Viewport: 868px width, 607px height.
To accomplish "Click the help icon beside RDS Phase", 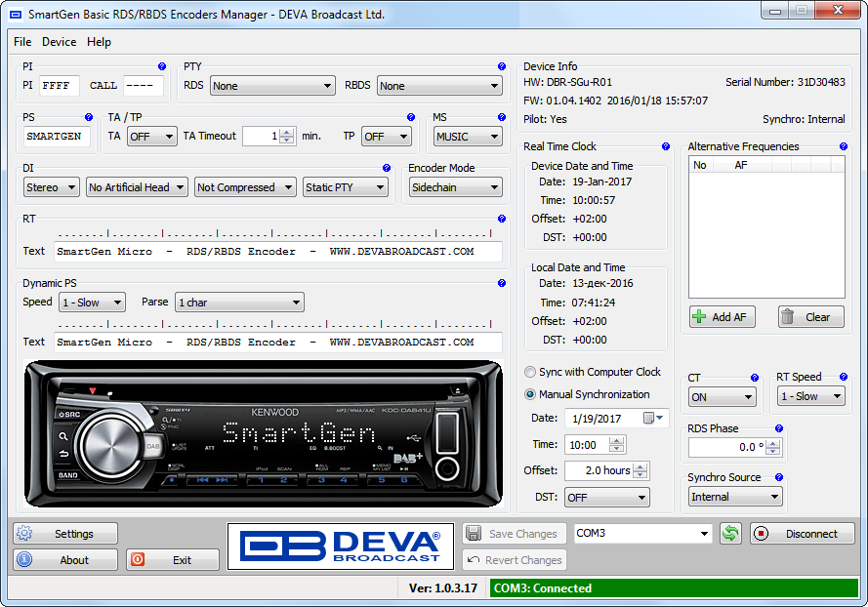I will [778, 428].
